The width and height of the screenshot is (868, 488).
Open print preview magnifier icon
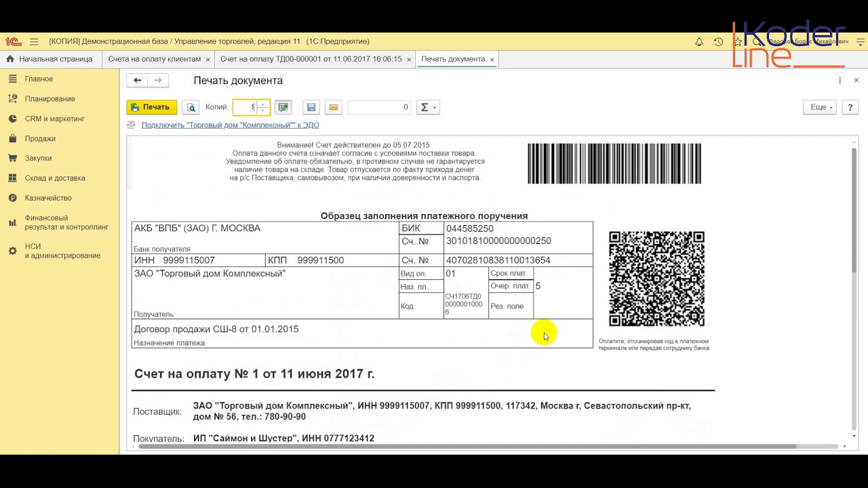pos(191,107)
